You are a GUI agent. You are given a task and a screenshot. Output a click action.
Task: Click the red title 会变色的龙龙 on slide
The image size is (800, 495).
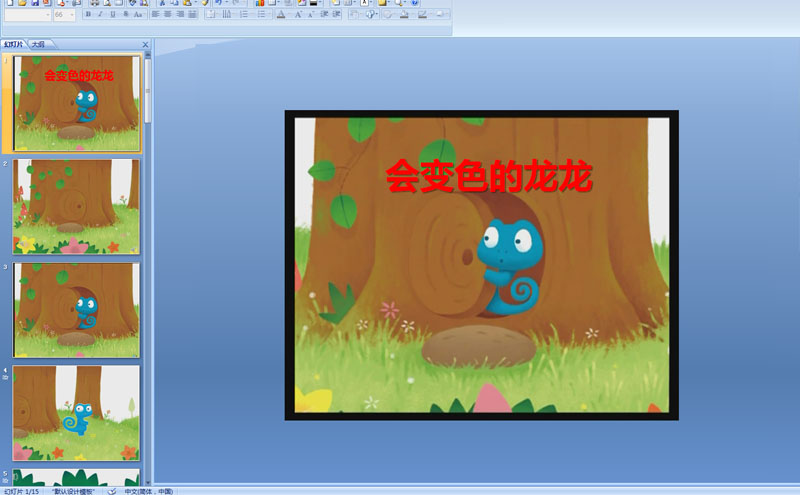tap(489, 177)
